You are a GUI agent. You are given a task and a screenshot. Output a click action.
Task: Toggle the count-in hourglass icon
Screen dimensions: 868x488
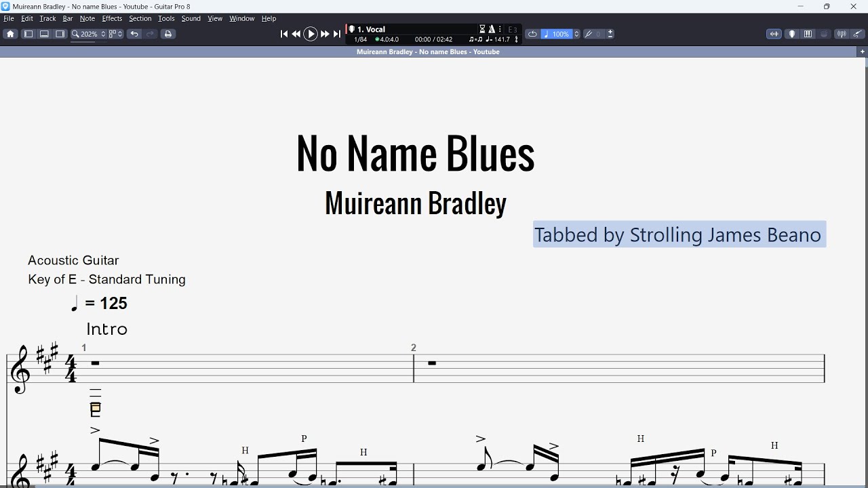click(x=482, y=29)
